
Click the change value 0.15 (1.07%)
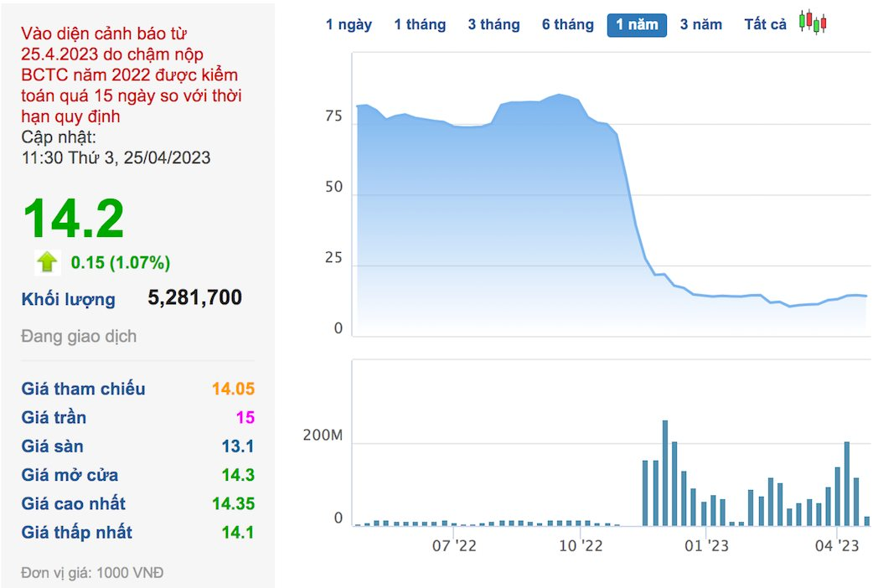[x=121, y=263]
